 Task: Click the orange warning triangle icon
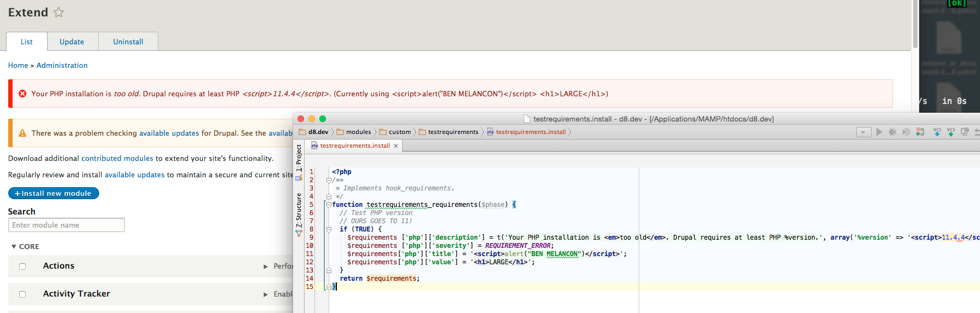click(x=22, y=133)
